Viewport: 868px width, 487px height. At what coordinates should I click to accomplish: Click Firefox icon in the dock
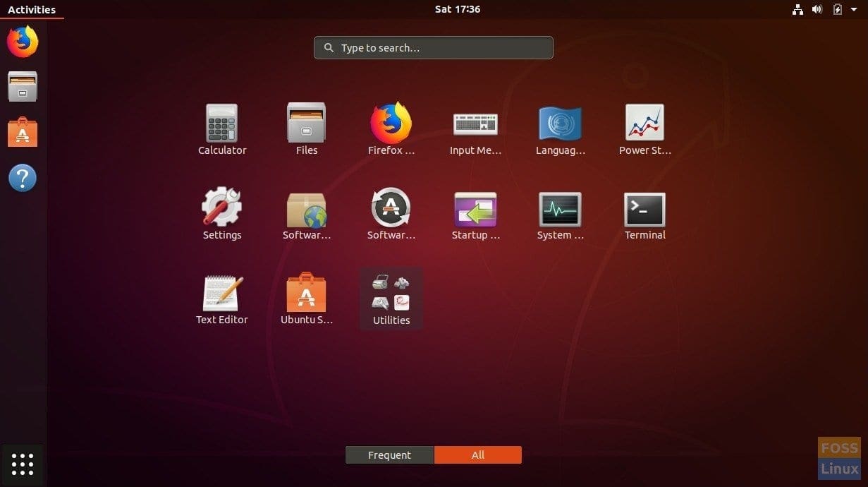pyautogui.click(x=23, y=42)
